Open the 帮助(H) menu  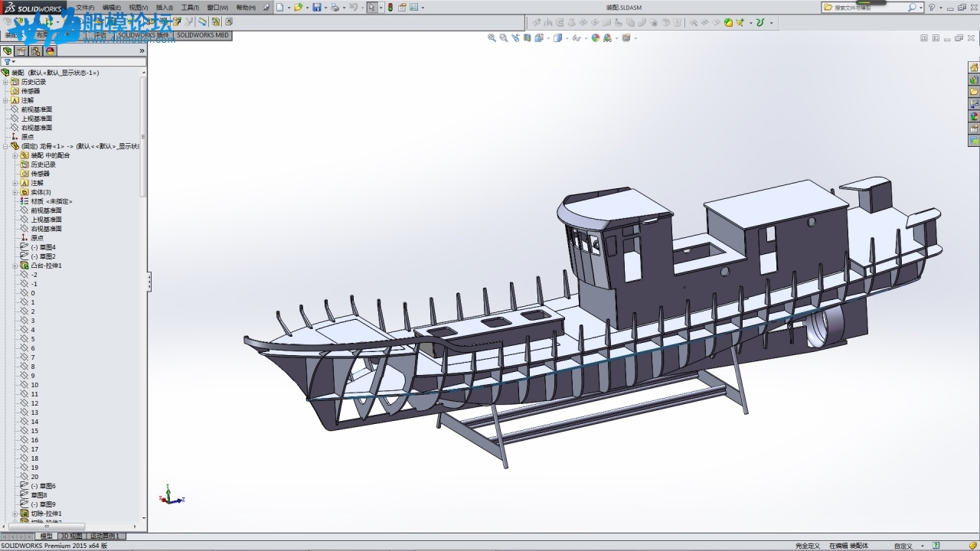point(246,8)
